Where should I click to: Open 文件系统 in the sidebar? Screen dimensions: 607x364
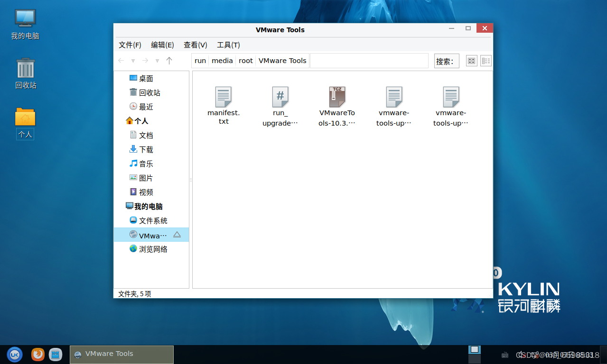coord(151,220)
